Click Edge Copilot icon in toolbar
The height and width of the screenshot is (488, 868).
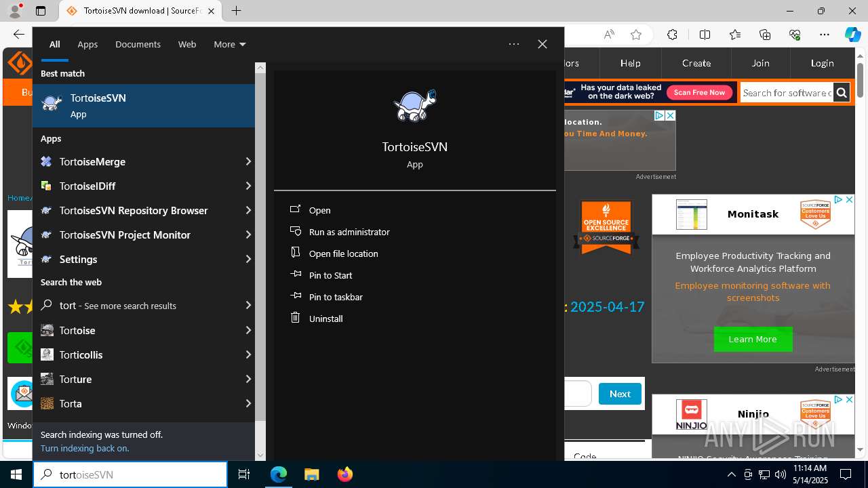coord(852,35)
